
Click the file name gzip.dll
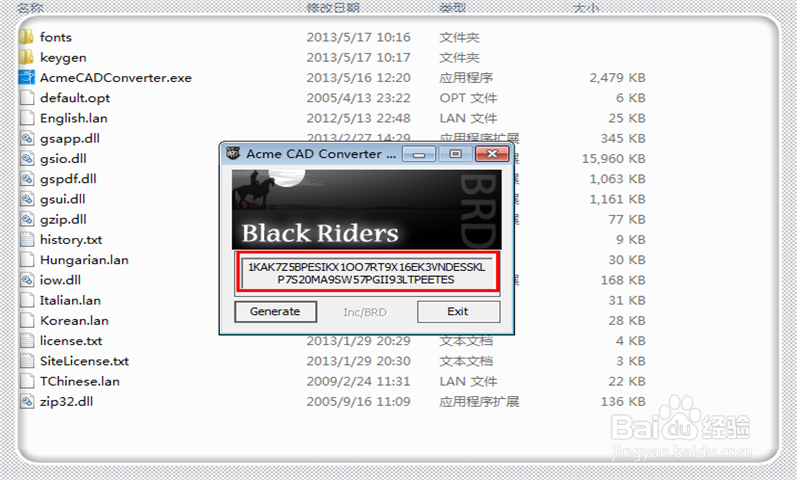(x=63, y=220)
